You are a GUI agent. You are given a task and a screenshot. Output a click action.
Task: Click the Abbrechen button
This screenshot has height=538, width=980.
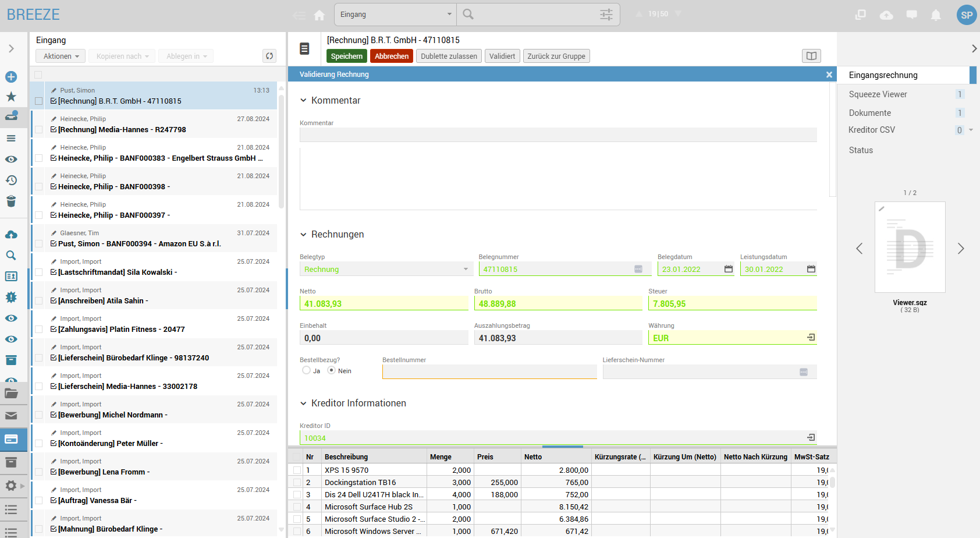point(391,56)
